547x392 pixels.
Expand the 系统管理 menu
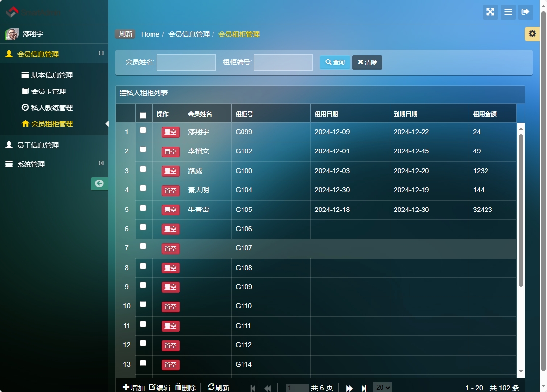click(101, 163)
